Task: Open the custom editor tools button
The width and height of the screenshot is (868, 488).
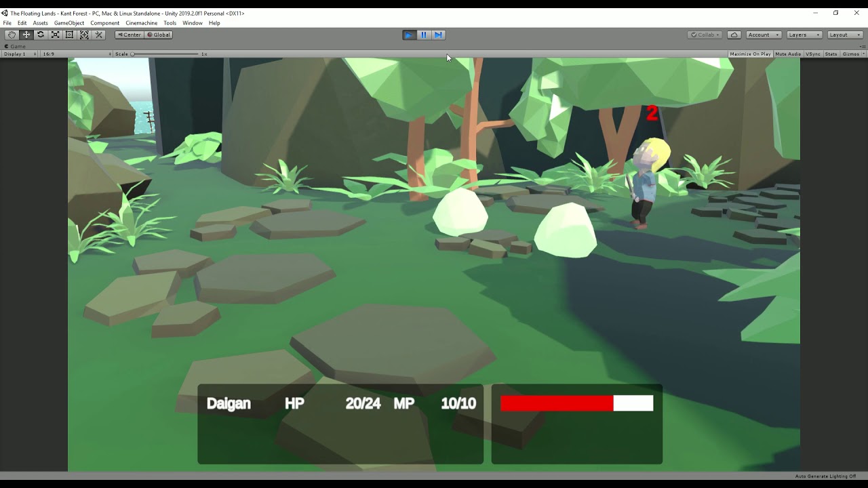Action: [x=99, y=35]
